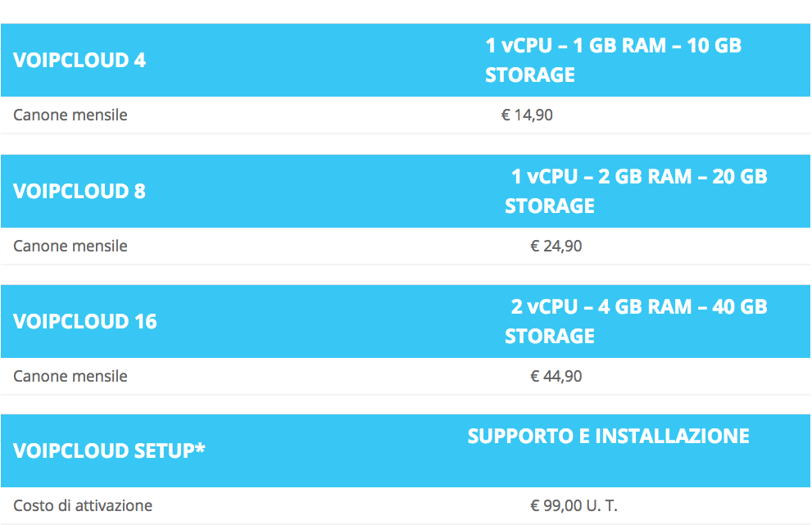
Task: Click the € 44,90 monthly price
Action: [x=556, y=377]
